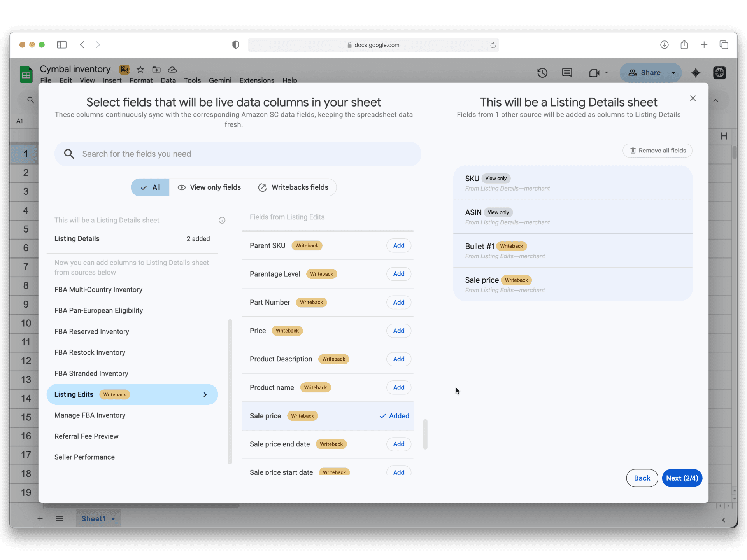Viewport: 747px width, 560px height.
Task: Filter to Writebacks fields
Action: tap(293, 187)
